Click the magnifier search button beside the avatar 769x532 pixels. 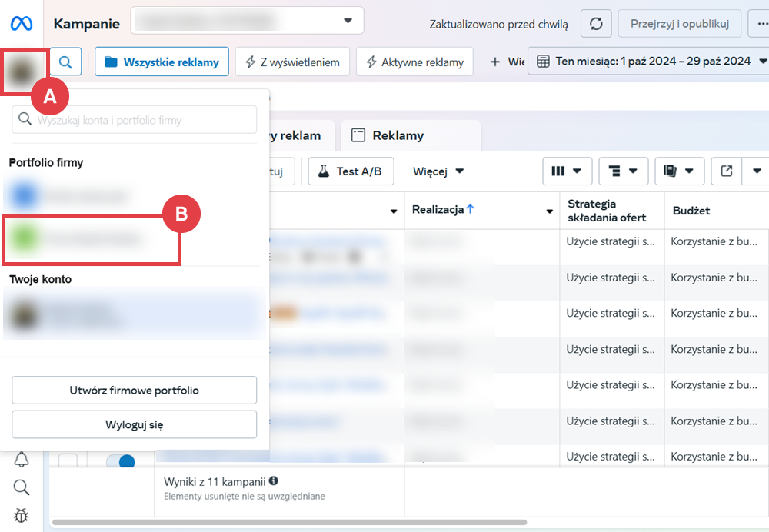(x=66, y=62)
